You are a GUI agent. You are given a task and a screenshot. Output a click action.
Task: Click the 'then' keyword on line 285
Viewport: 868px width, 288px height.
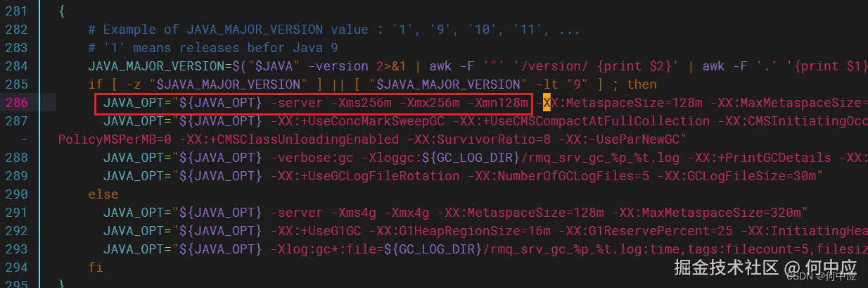(642, 84)
